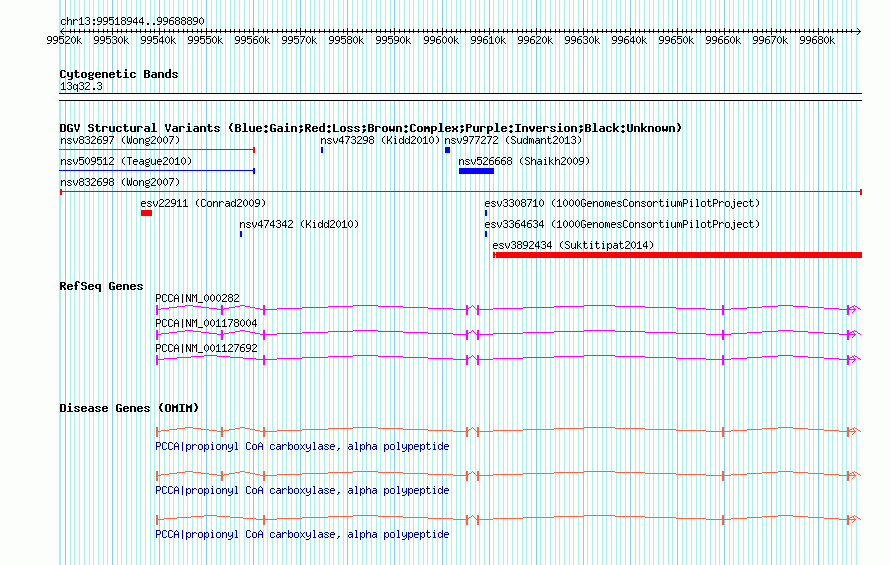Click the 99520k ruler tick

pyautogui.click(x=64, y=40)
